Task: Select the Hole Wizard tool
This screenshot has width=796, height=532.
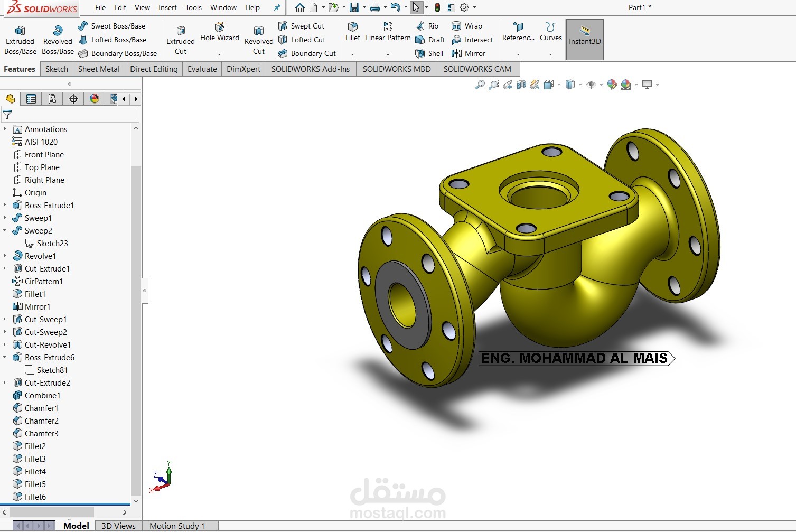Action: click(x=219, y=33)
